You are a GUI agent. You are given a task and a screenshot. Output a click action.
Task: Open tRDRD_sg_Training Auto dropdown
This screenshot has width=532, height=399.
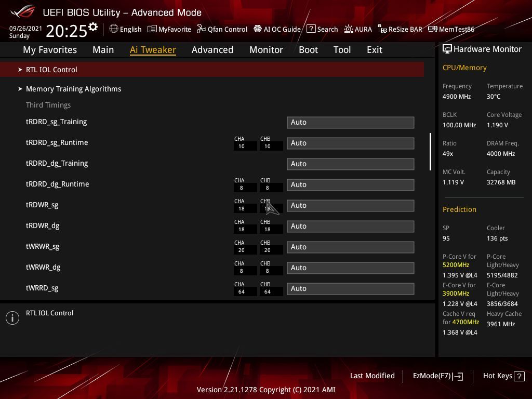tap(351, 123)
